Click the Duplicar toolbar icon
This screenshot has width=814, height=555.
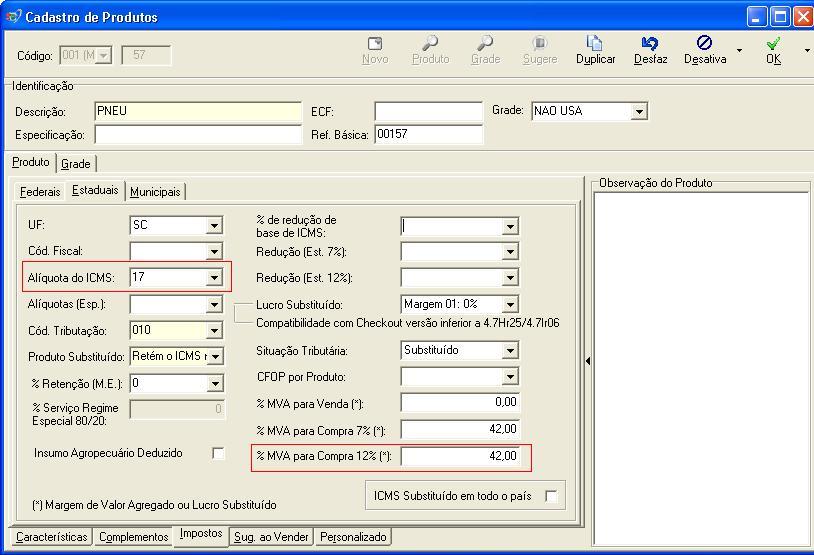(595, 44)
